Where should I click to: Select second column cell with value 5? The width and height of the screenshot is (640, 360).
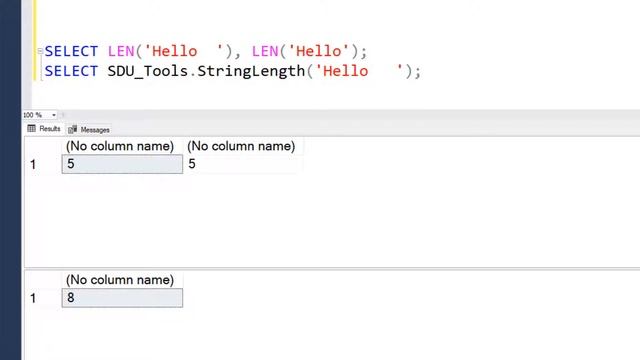pyautogui.click(x=243, y=164)
